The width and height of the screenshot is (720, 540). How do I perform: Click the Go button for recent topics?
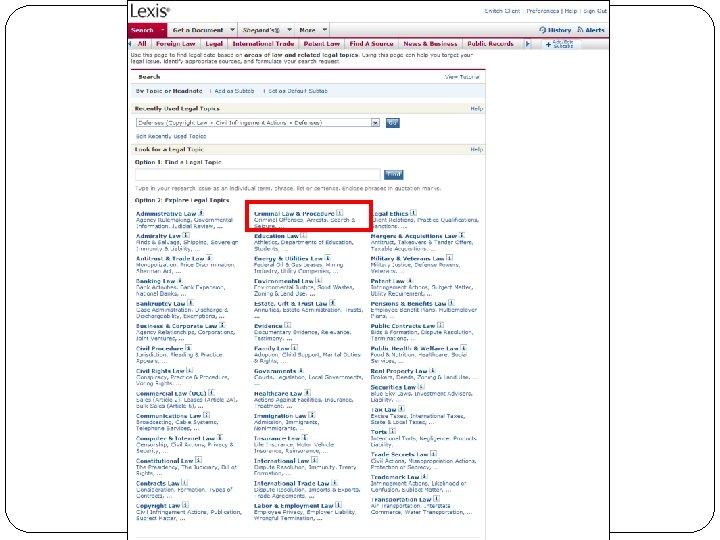click(x=392, y=123)
